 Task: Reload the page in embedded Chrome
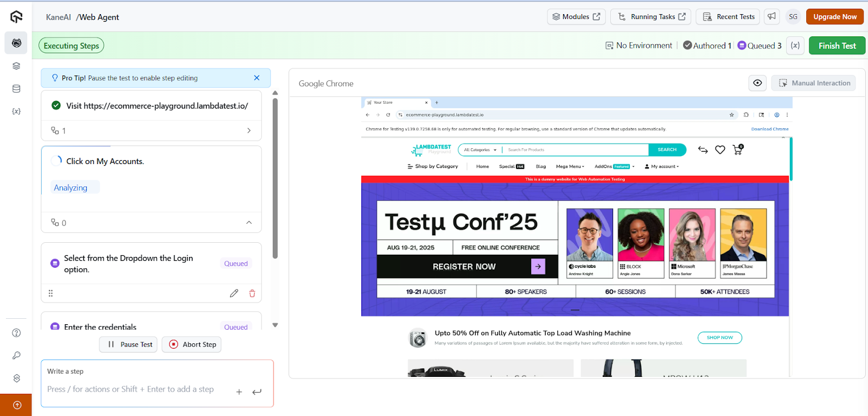tap(388, 115)
